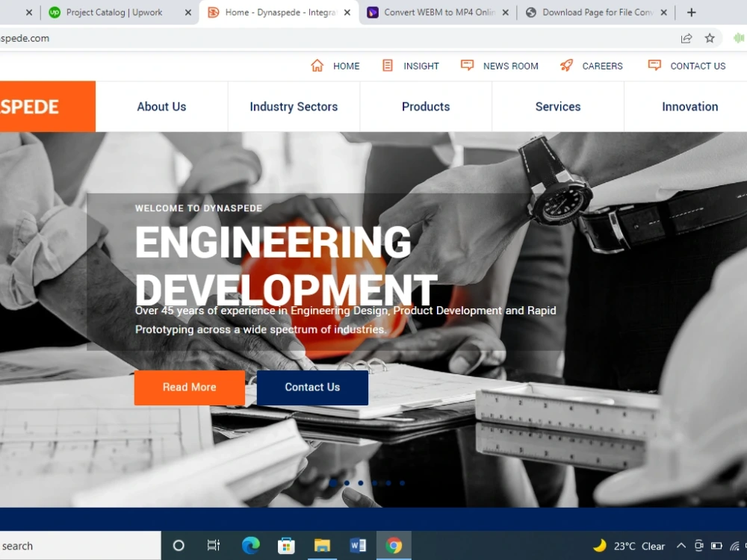This screenshot has height=560, width=747.
Task: Open a new browser tab
Action: click(692, 13)
